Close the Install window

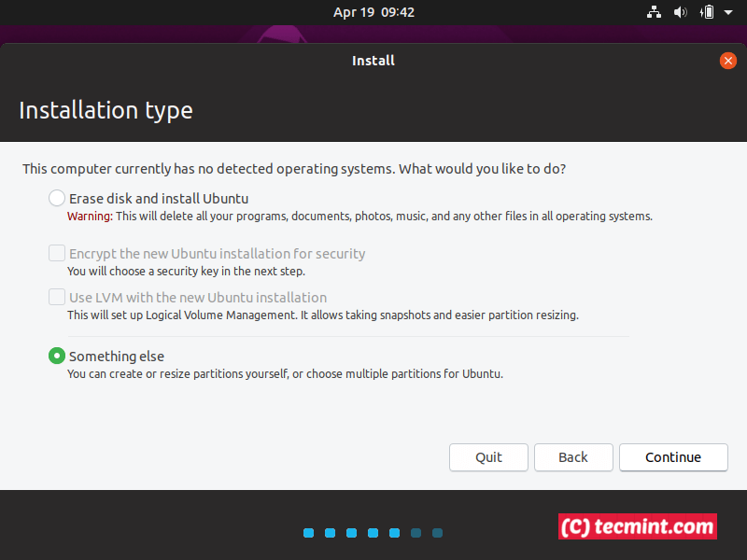728,61
